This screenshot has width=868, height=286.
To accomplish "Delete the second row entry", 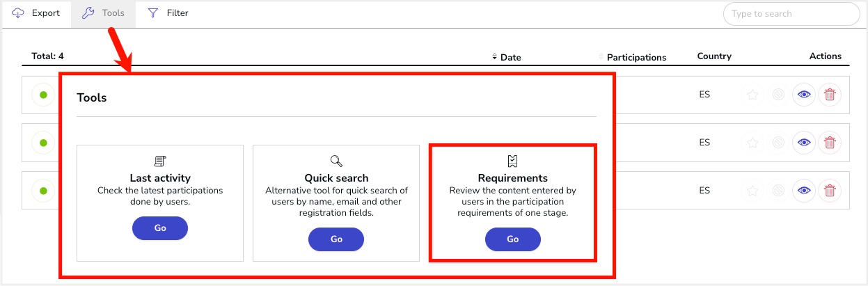I will 830,143.
